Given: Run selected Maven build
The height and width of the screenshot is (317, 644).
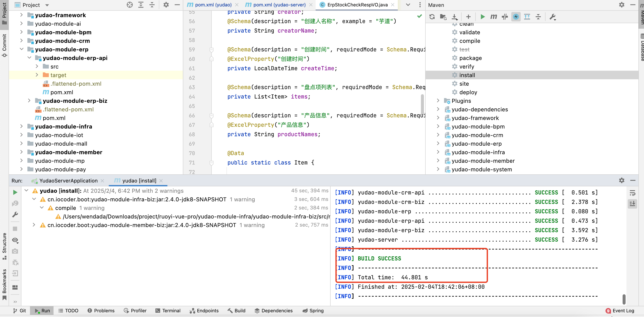Looking at the screenshot, I should (x=483, y=17).
